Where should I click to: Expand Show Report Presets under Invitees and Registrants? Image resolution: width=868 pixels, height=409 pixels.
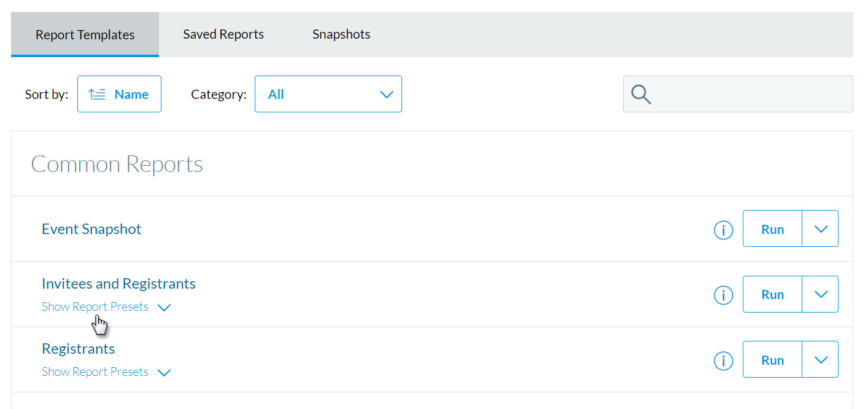pos(95,306)
